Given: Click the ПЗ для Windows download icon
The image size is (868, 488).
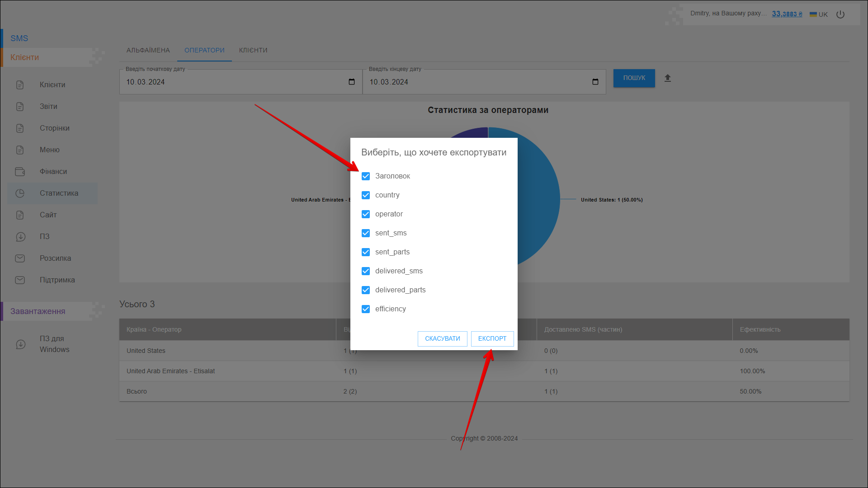Looking at the screenshot, I should [x=21, y=344].
